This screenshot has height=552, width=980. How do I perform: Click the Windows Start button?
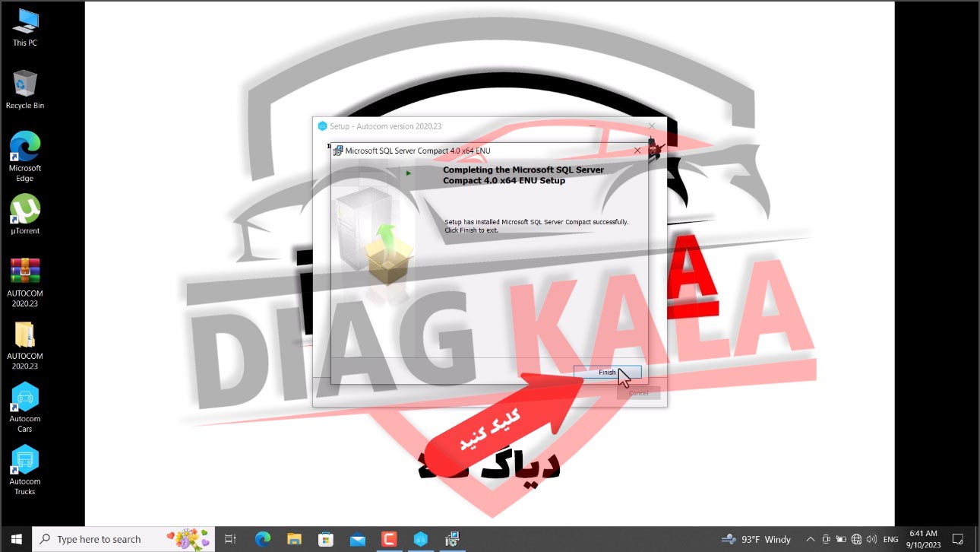(16, 539)
